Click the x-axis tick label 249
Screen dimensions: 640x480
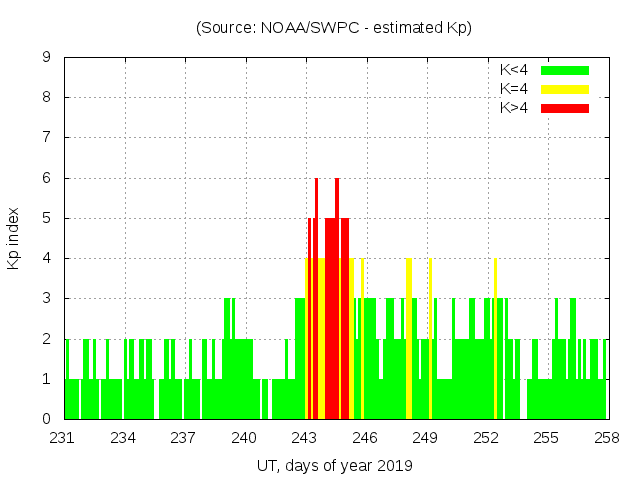point(425,438)
